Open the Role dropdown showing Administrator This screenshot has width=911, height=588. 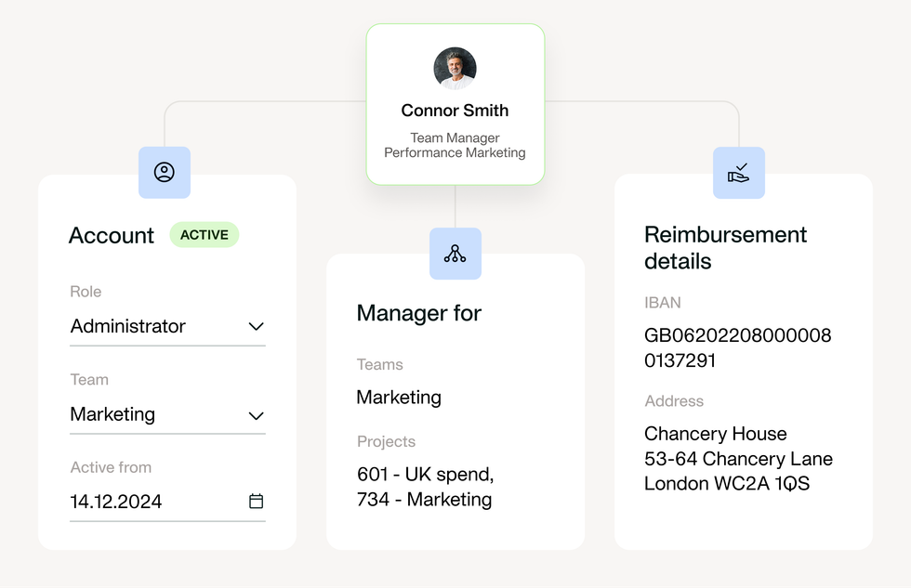(x=167, y=326)
